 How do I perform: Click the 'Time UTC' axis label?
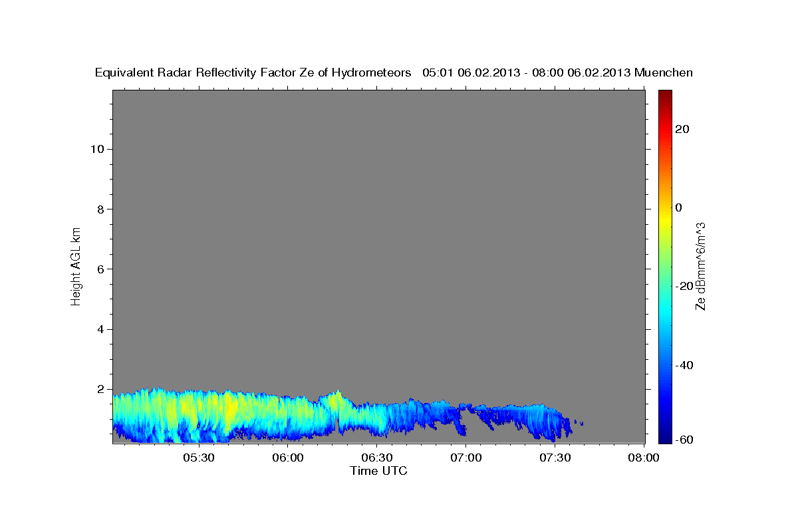378,471
